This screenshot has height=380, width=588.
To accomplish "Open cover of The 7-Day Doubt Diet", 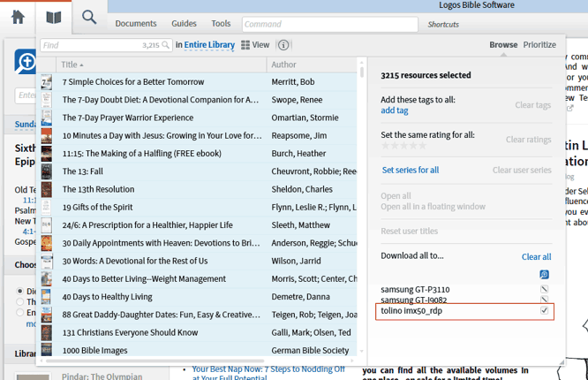I will (x=47, y=100).
